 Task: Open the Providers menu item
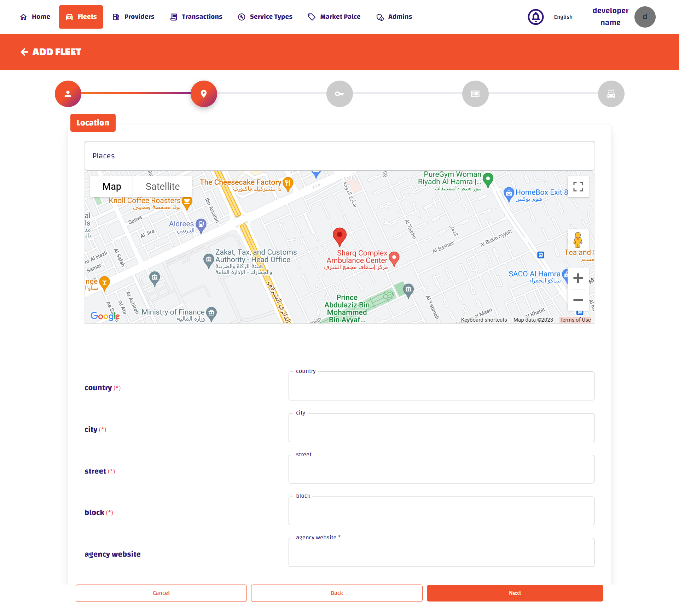tap(134, 17)
